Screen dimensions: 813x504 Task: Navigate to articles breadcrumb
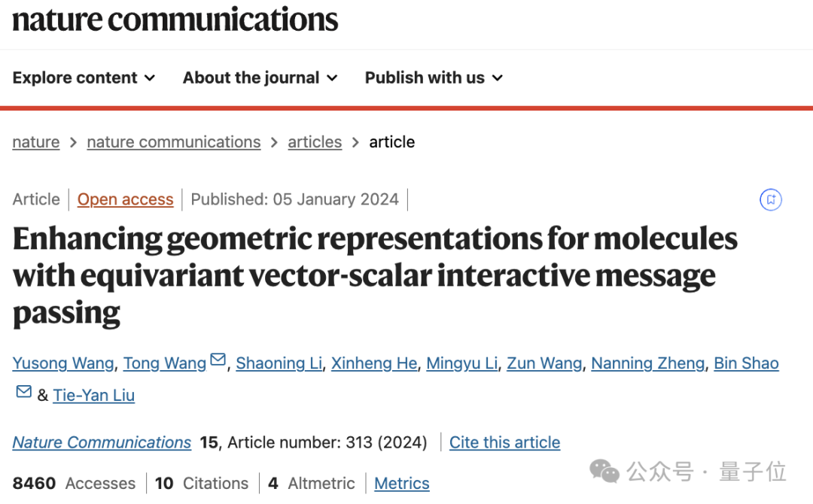pyautogui.click(x=315, y=142)
